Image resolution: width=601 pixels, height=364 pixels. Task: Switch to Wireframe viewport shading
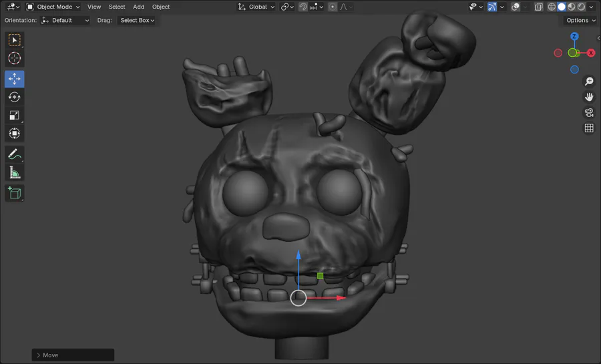[552, 7]
